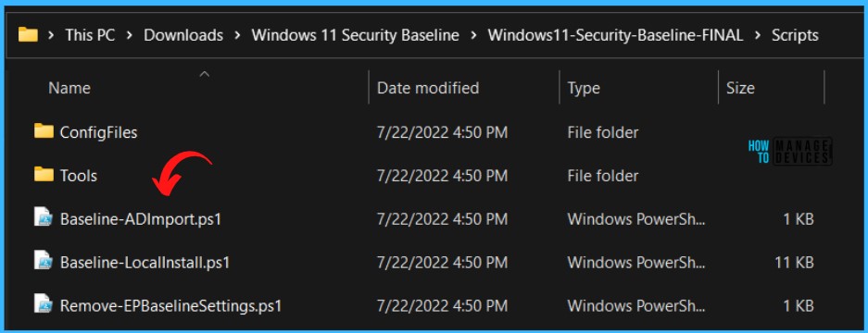This screenshot has height=333, width=868.
Task: Click the Tools folder icon
Action: [x=44, y=175]
